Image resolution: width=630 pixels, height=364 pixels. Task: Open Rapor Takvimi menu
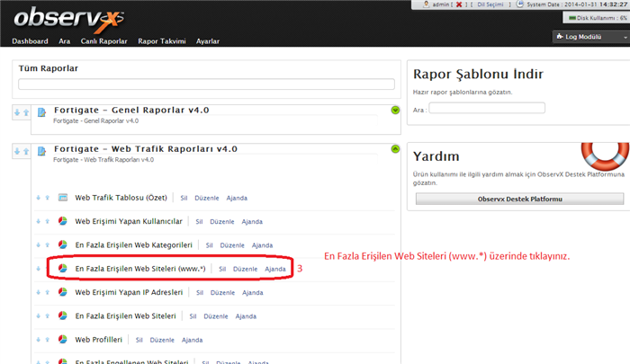[x=161, y=41]
